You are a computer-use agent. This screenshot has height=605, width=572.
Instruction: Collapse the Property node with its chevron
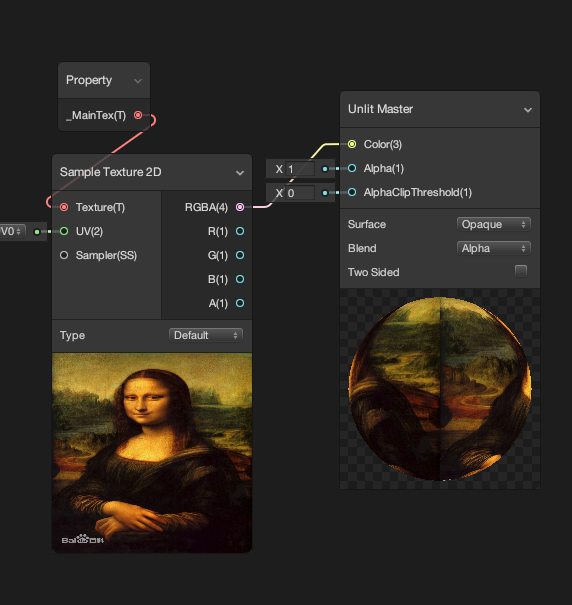138,81
